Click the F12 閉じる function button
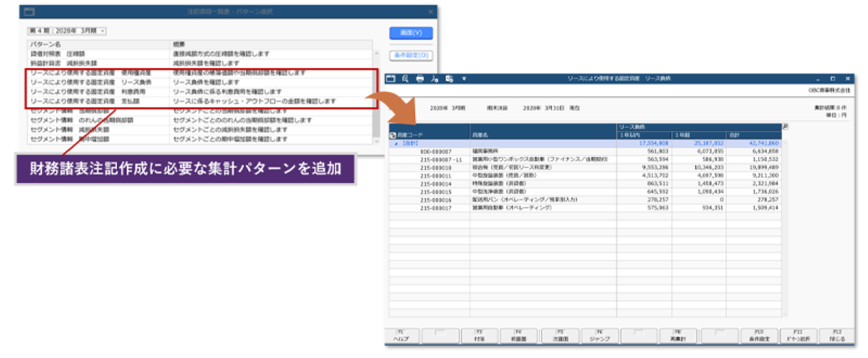This screenshot has height=358, width=868. pos(838,335)
